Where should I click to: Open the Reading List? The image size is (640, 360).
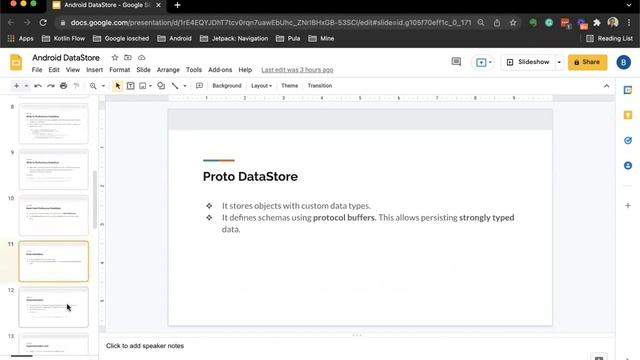click(x=609, y=38)
